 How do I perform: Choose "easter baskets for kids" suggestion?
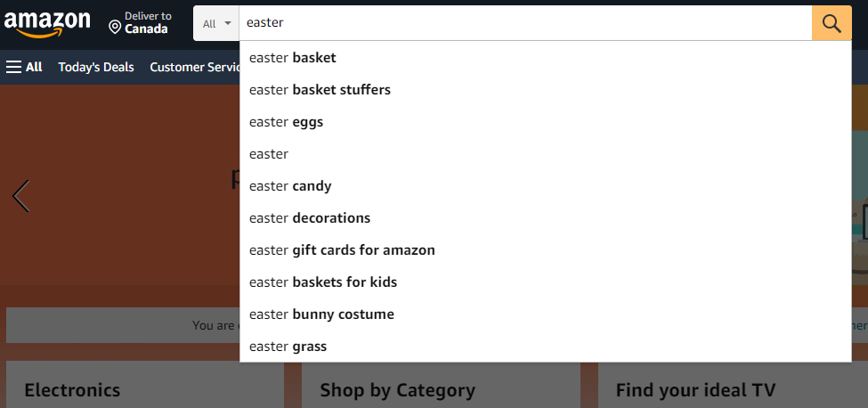545,282
